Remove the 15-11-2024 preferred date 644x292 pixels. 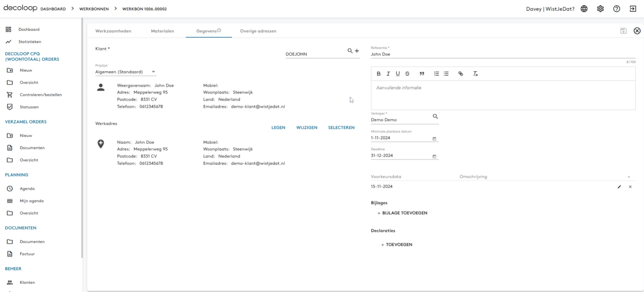point(630,187)
